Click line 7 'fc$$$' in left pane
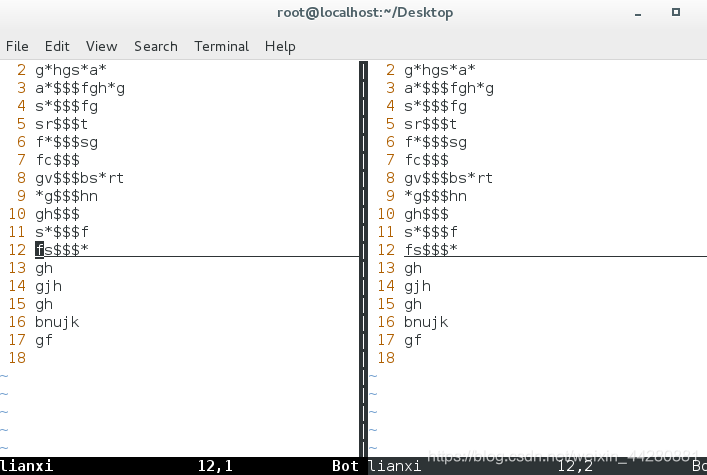 (57, 160)
